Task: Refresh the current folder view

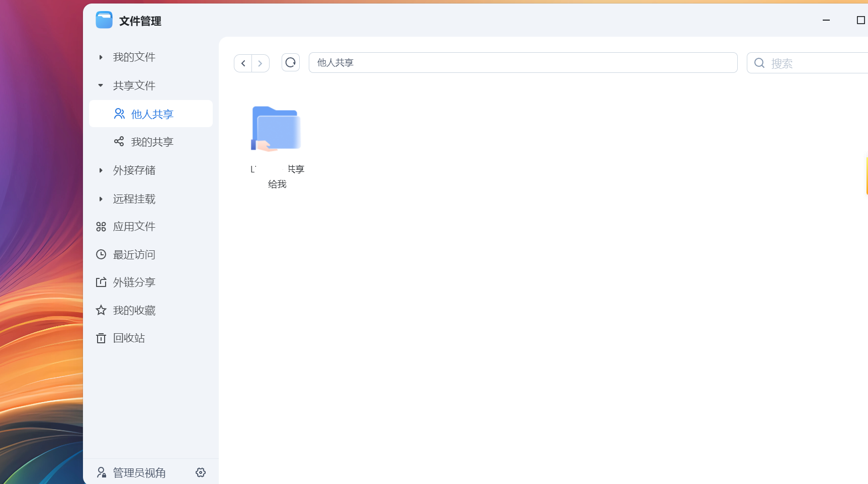Action: pos(291,62)
